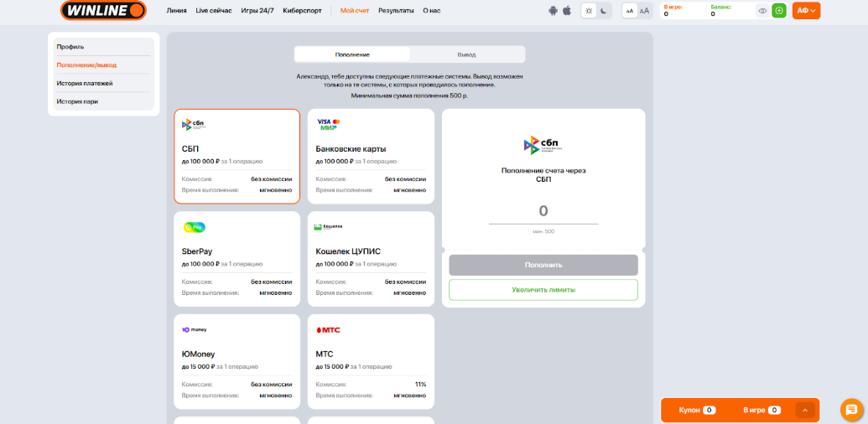Switch to the Вывод tab
This screenshot has width=868, height=424.
point(467,54)
